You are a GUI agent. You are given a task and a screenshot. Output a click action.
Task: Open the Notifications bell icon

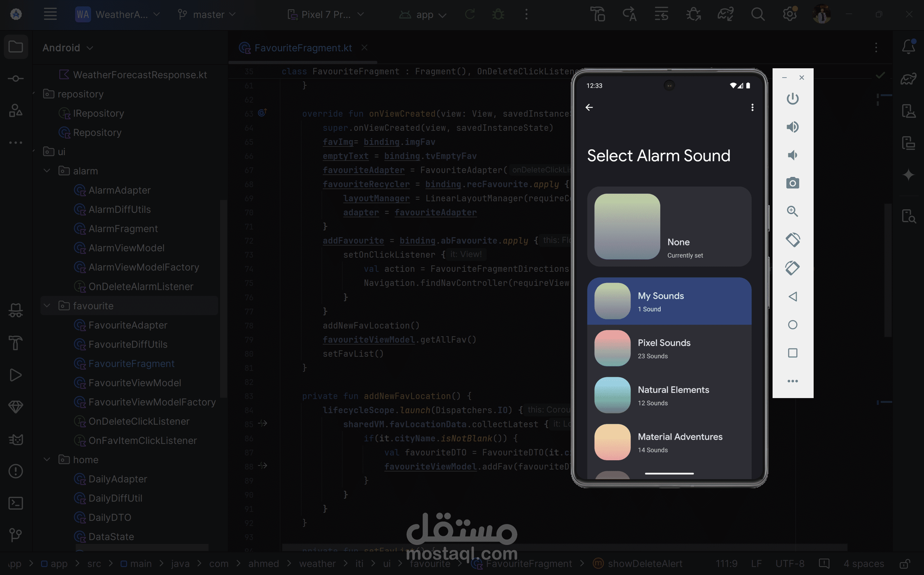908,47
